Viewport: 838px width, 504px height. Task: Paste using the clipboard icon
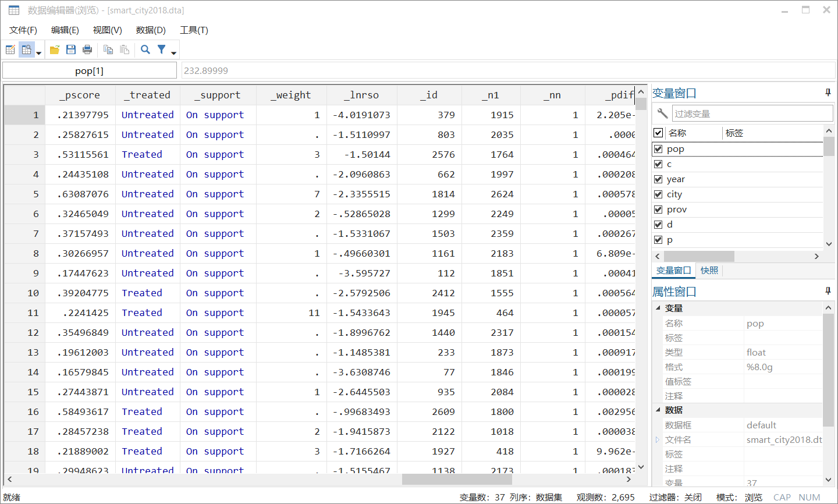pyautogui.click(x=125, y=50)
